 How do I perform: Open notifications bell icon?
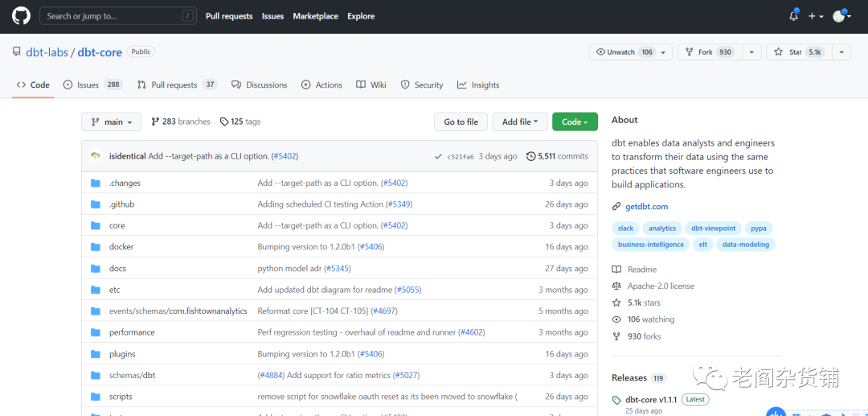point(794,16)
